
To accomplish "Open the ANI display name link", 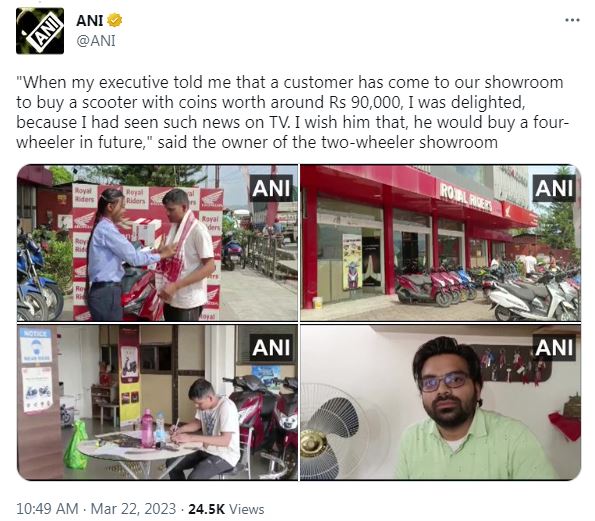I will [x=90, y=20].
